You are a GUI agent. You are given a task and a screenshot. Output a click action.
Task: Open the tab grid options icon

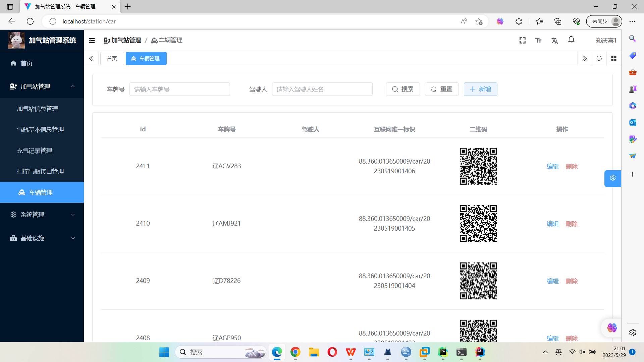[x=614, y=58]
